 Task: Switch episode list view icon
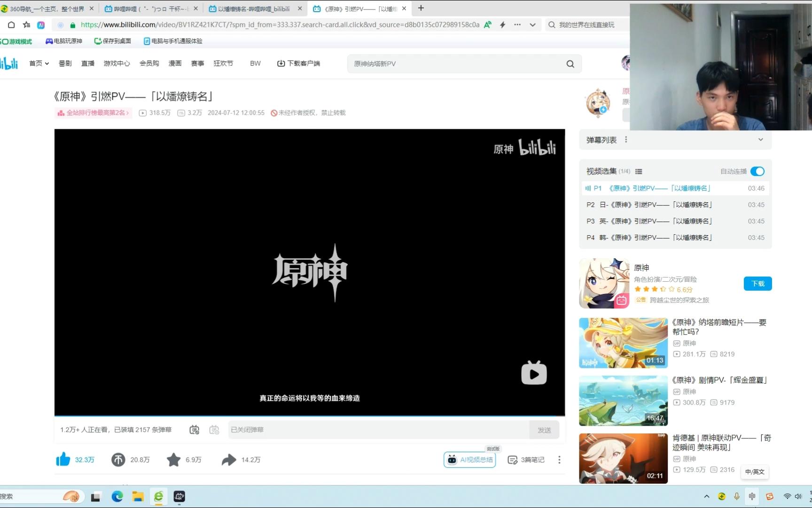coord(639,172)
